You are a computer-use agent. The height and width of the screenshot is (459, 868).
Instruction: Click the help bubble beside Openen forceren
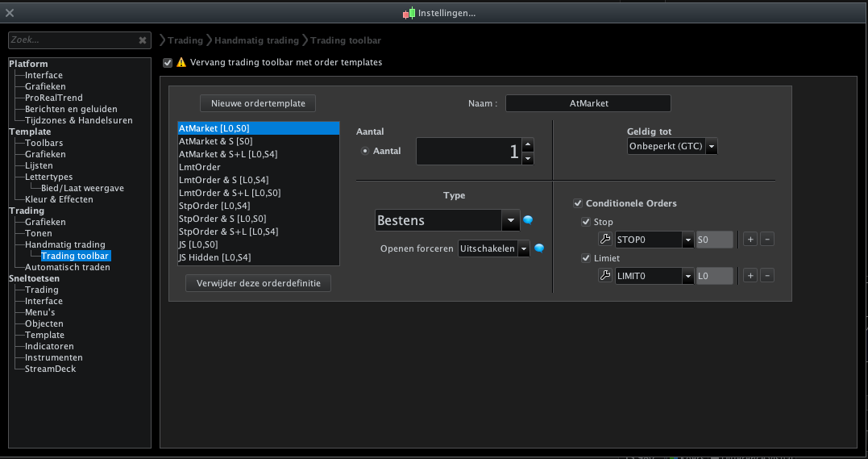click(x=539, y=248)
